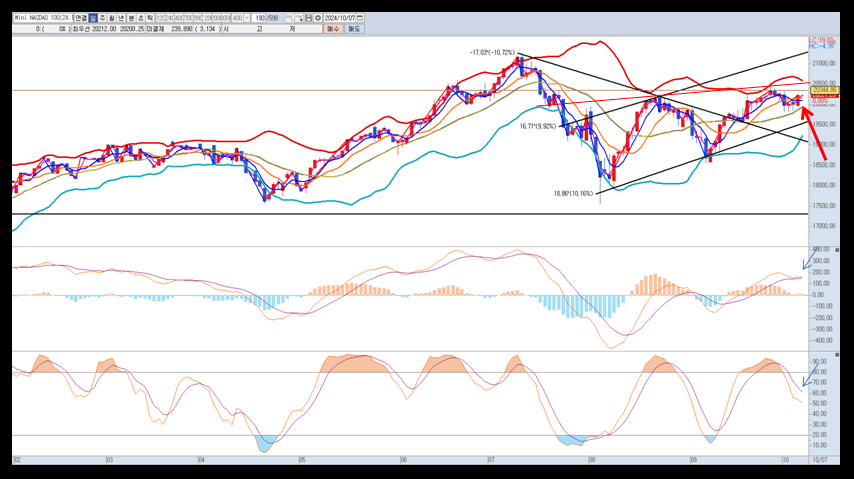Click the stochastic panel's small corner button
The height and width of the screenshot is (479, 854).
837,355
